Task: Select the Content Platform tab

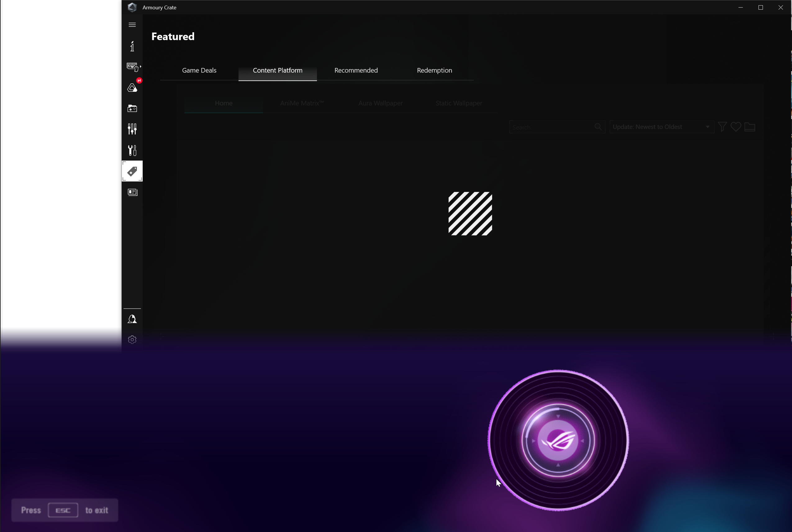Action: pos(277,70)
